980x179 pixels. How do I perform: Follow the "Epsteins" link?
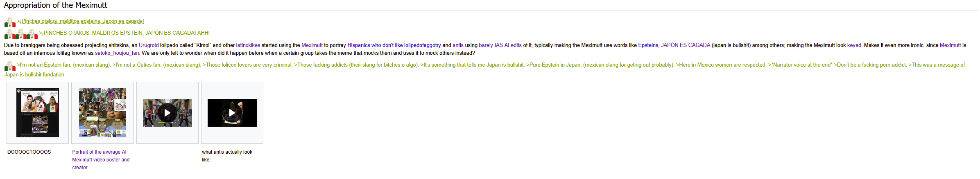648,45
